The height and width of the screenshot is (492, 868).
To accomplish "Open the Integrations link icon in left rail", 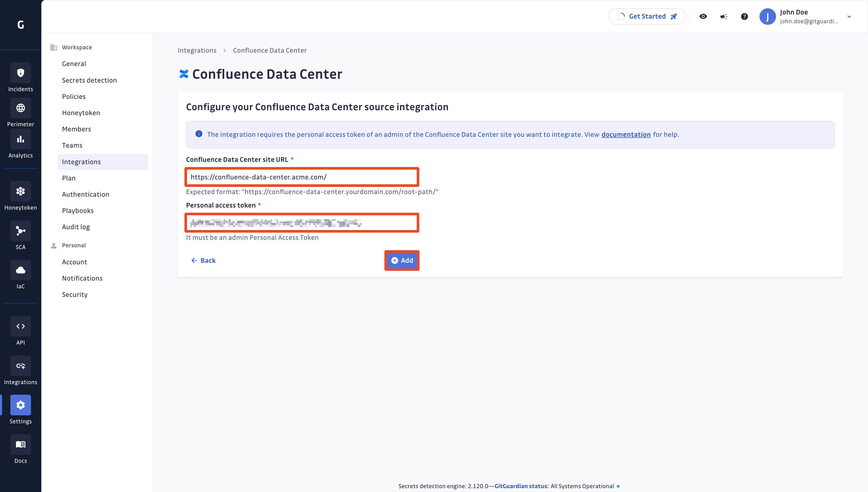I will click(21, 366).
